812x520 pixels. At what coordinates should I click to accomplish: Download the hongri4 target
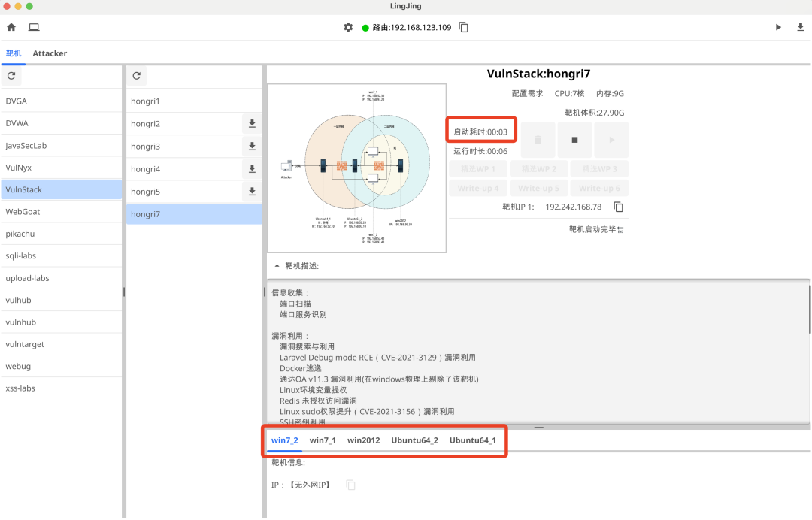point(252,168)
